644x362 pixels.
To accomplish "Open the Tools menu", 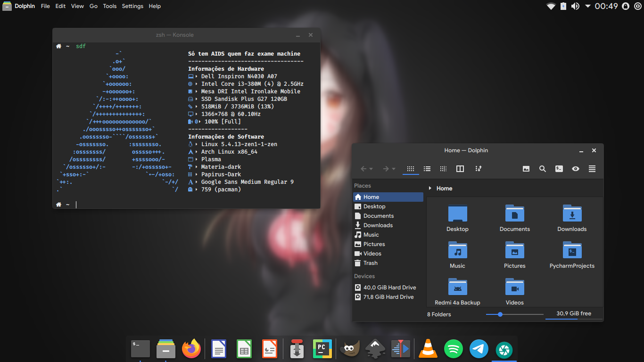I will click(110, 6).
